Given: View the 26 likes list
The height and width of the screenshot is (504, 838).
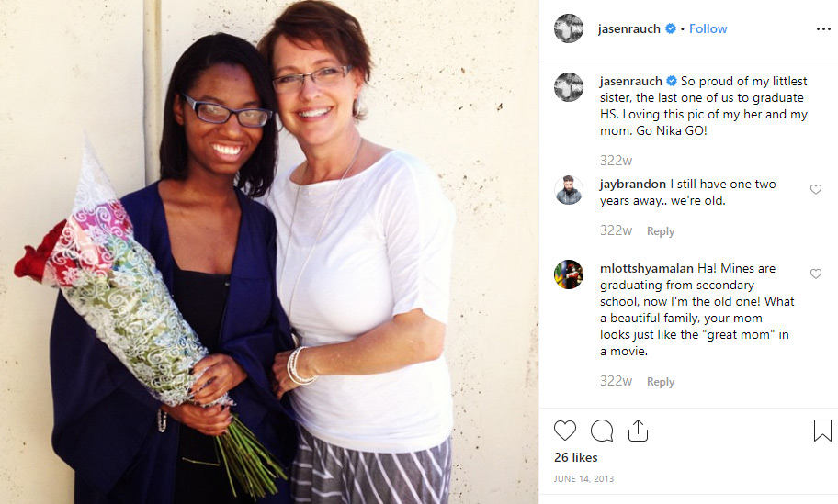Looking at the screenshot, I should coord(575,457).
